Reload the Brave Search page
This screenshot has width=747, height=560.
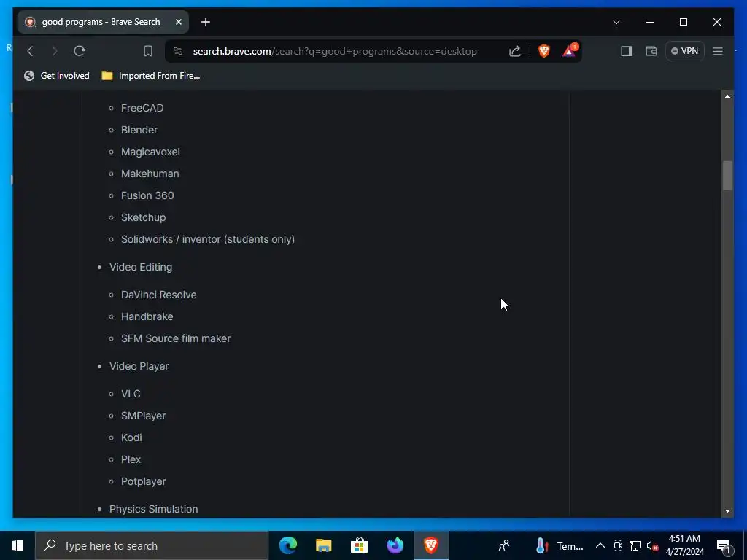(79, 51)
